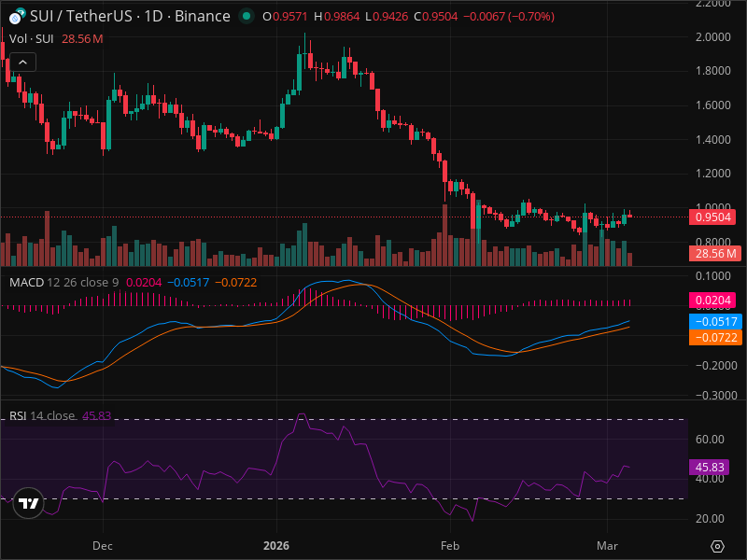This screenshot has width=747, height=560.
Task: Click the Vol · SUI indicator label
Action: point(31,39)
